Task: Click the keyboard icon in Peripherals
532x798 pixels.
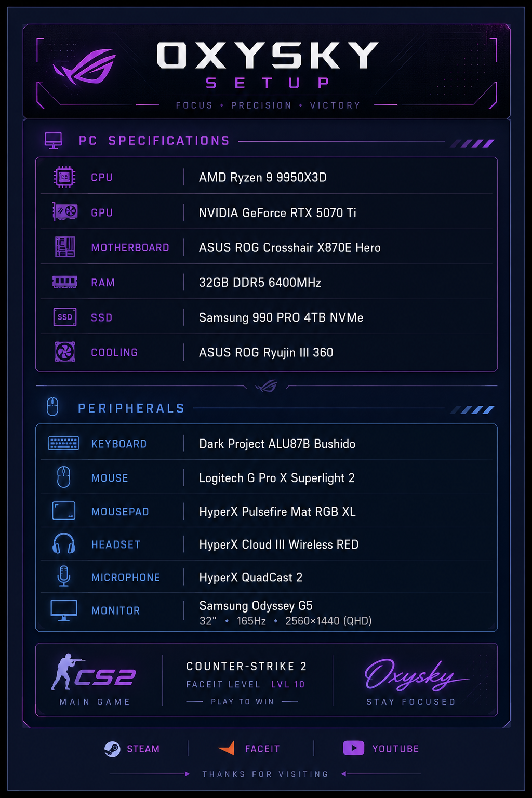Action: coord(63,443)
